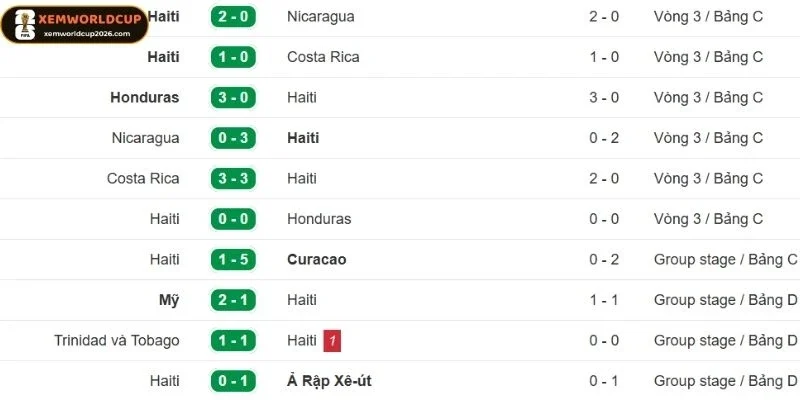Open the green 3 - 0 score badge
Image resolution: width=800 pixels, height=400 pixels.
pos(232,98)
